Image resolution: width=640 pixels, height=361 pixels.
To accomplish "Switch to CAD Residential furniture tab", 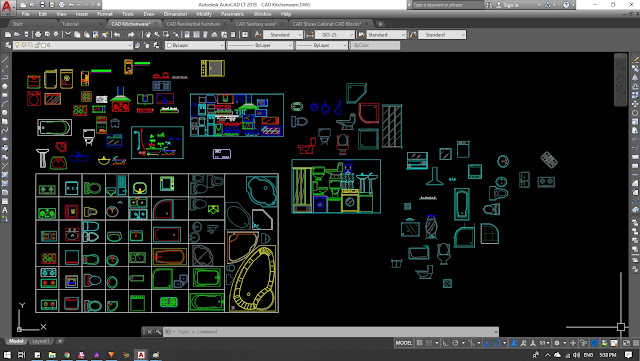I will coord(193,24).
